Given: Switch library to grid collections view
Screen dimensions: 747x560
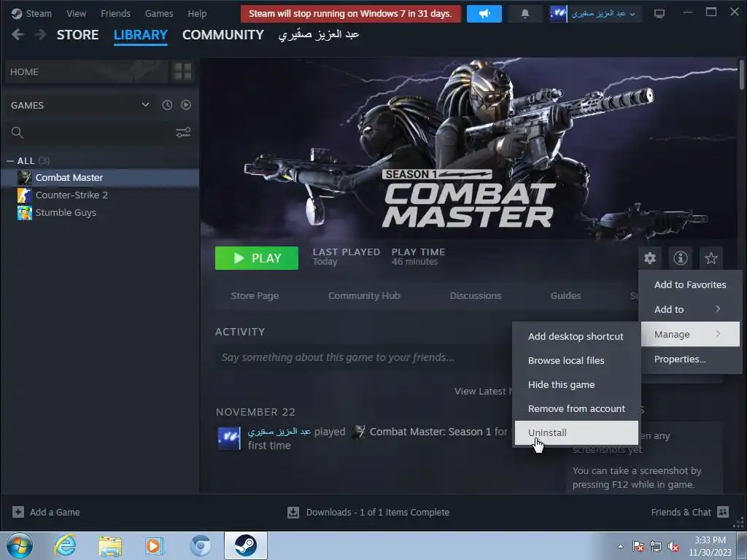Looking at the screenshot, I should tap(182, 72).
